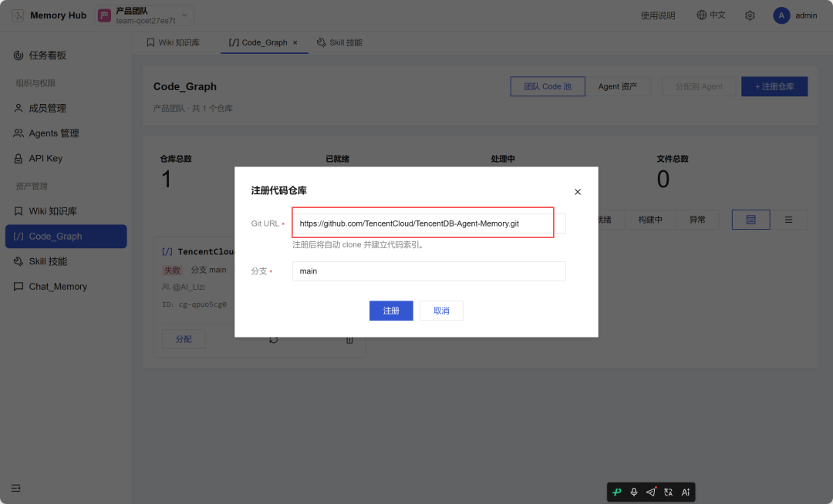Click microphone icon in floating toolbar
Viewport: 833px width, 504px height.
(x=634, y=492)
